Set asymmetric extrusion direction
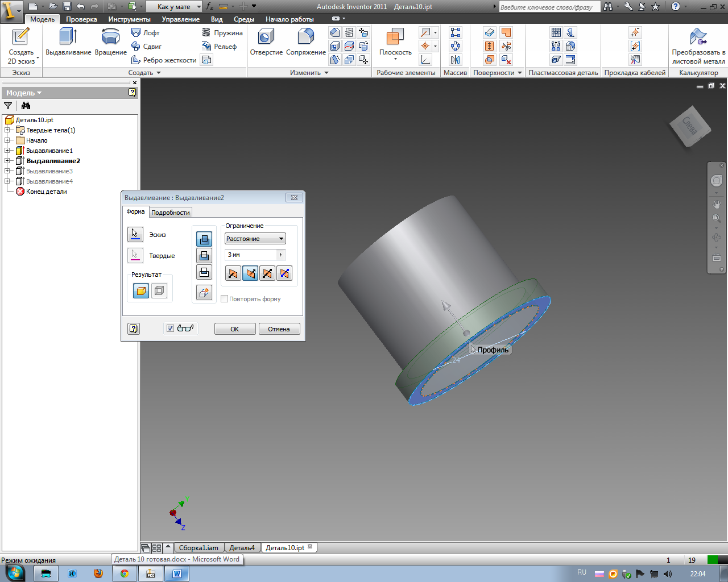Image resolution: width=728 pixels, height=582 pixels. [284, 273]
